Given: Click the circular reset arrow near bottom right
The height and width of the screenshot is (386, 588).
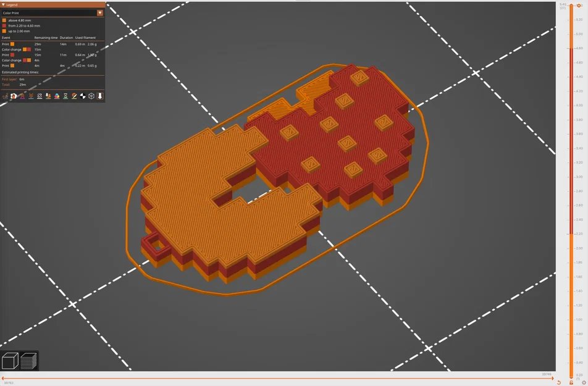Looking at the screenshot, I should click(559, 382).
